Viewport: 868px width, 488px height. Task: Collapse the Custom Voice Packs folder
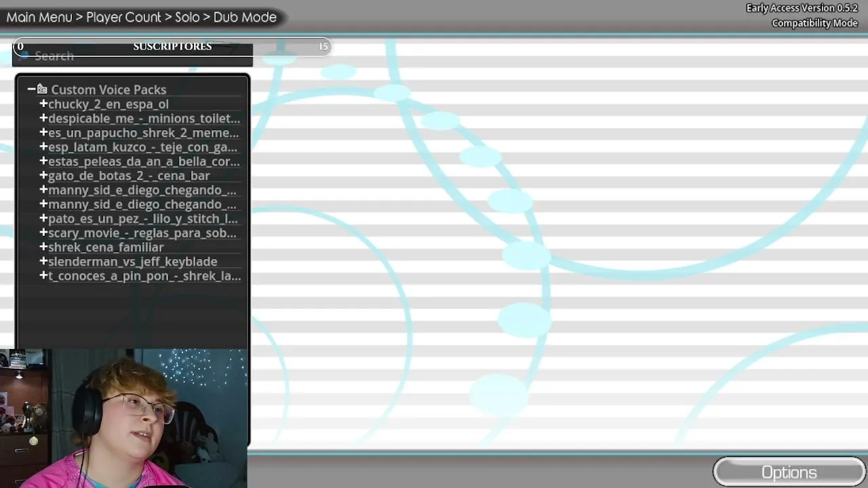31,89
